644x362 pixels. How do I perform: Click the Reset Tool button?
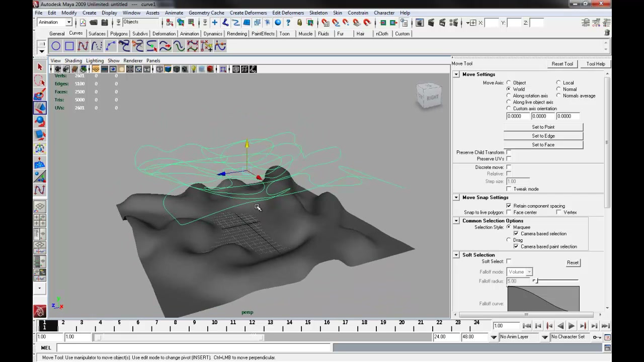coord(562,64)
